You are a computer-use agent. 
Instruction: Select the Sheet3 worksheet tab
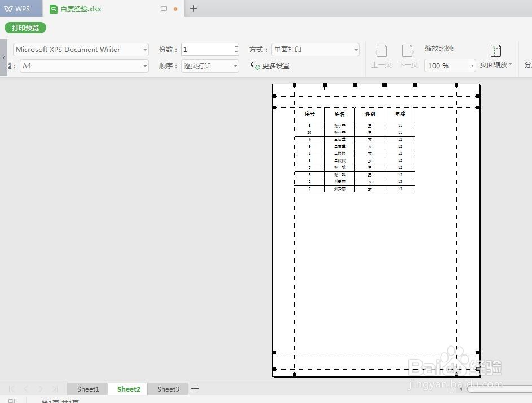(x=168, y=389)
